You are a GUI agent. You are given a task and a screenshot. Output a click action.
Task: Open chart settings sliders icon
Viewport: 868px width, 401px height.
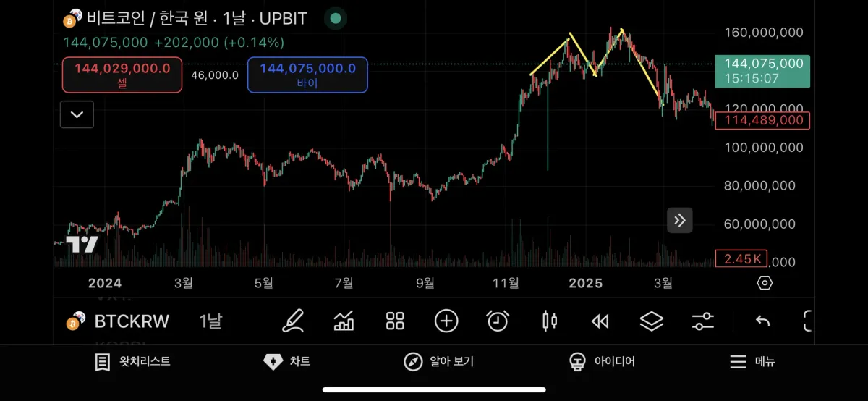coord(703,321)
